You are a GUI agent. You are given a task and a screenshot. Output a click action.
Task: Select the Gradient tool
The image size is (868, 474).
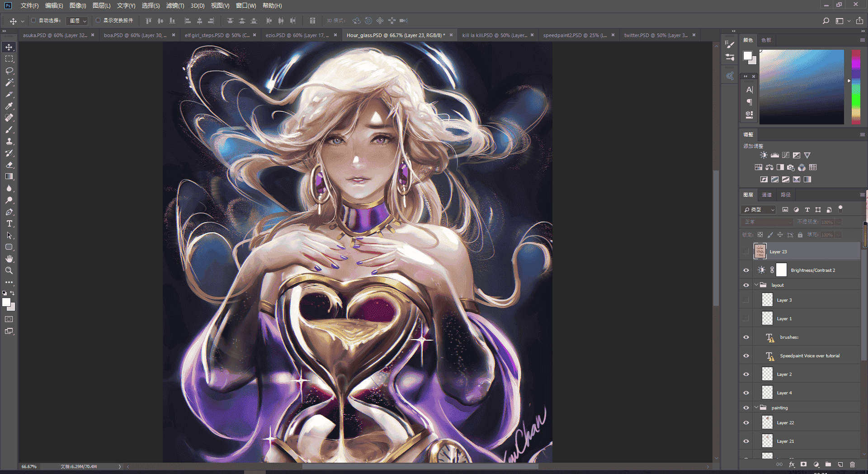click(x=9, y=176)
